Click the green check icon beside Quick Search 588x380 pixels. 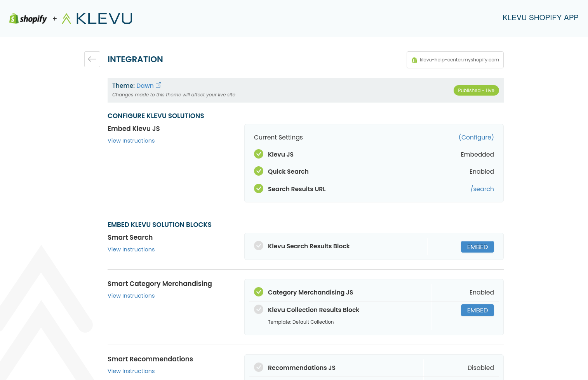click(x=259, y=171)
